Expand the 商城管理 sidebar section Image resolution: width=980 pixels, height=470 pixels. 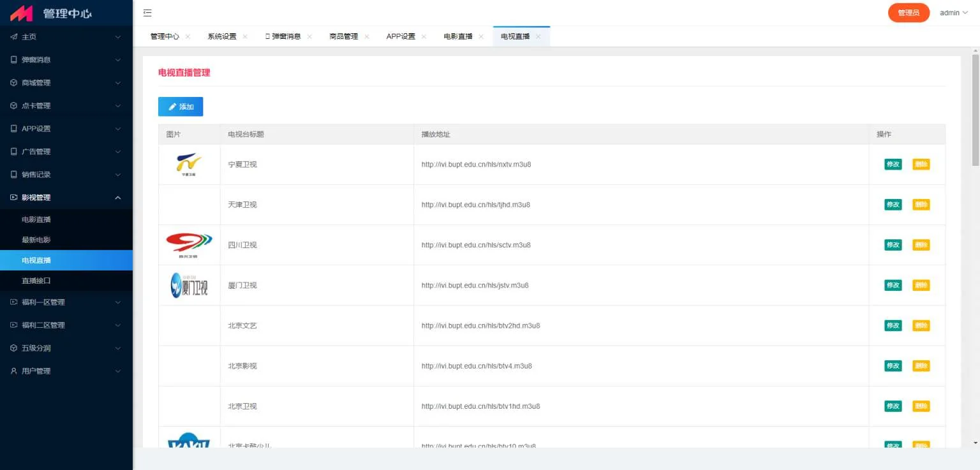(66, 83)
